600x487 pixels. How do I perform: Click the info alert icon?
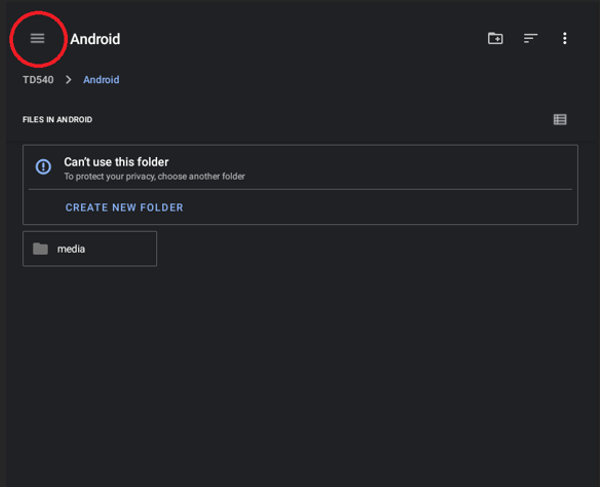tap(43, 167)
